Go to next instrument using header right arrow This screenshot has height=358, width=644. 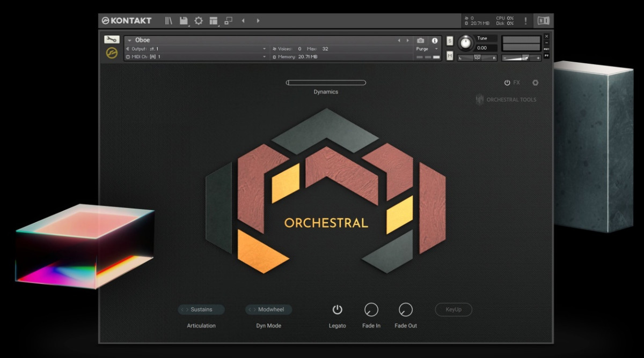coord(258,21)
